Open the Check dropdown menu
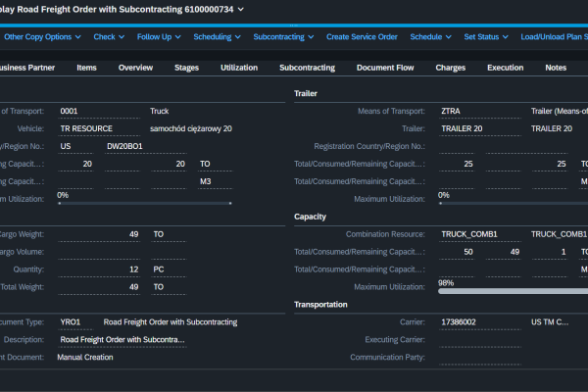The width and height of the screenshot is (588, 392). pyautogui.click(x=109, y=37)
